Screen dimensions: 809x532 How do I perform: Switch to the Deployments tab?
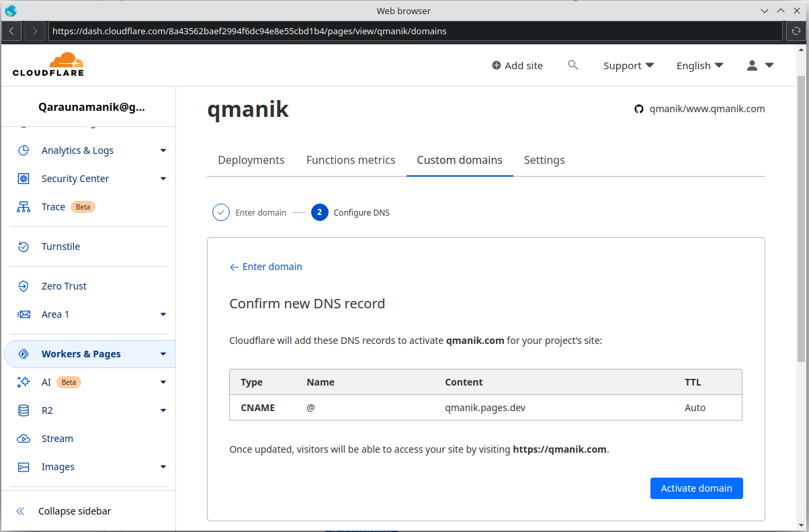point(251,160)
